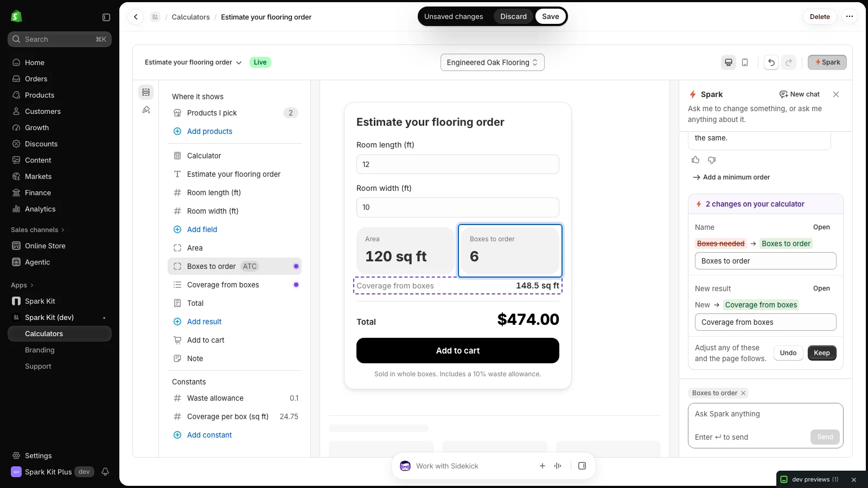Click the thumbs down feedback icon

coord(712,160)
